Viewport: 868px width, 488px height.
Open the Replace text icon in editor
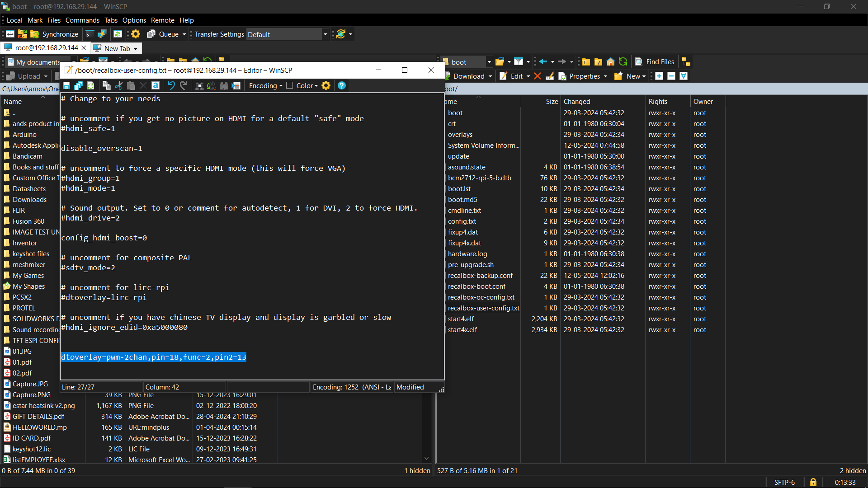pos(212,86)
